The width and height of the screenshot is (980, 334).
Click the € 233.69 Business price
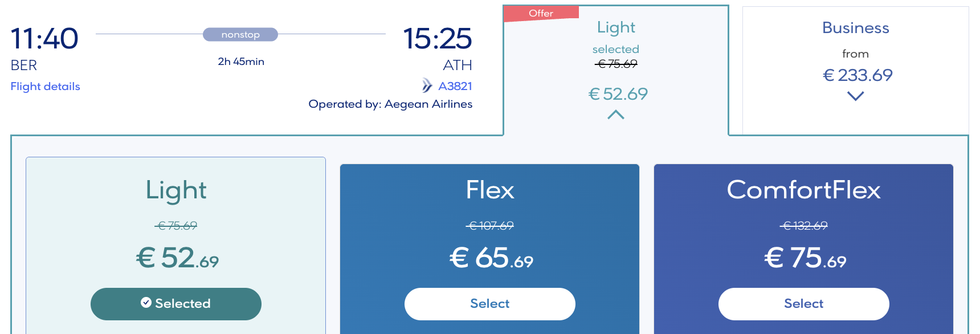tap(857, 75)
